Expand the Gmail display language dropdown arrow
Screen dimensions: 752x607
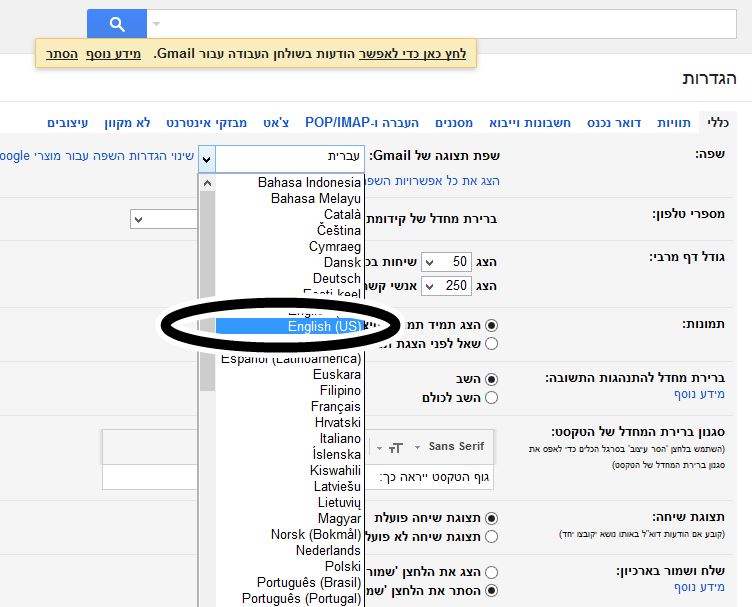[206, 158]
